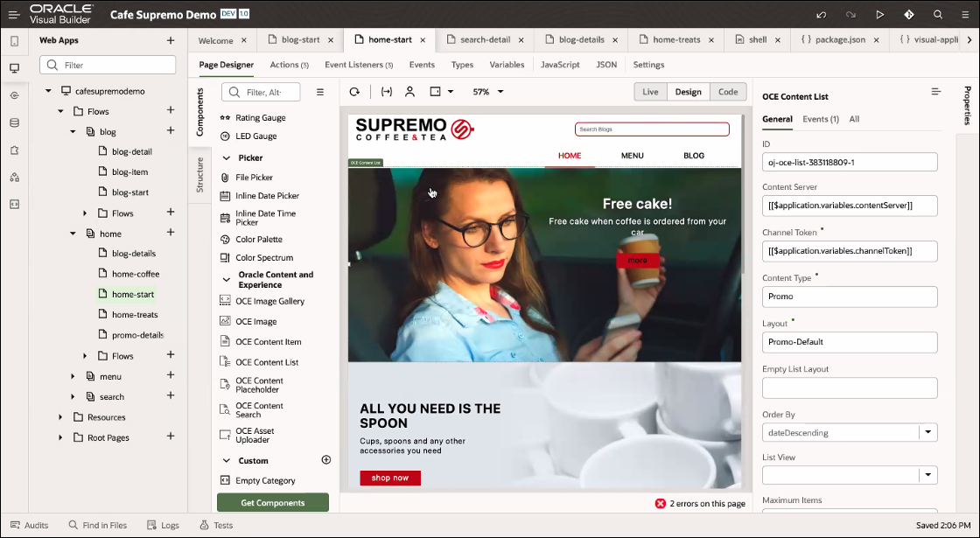Click the Get Components button
The image size is (980, 538).
pyautogui.click(x=272, y=503)
